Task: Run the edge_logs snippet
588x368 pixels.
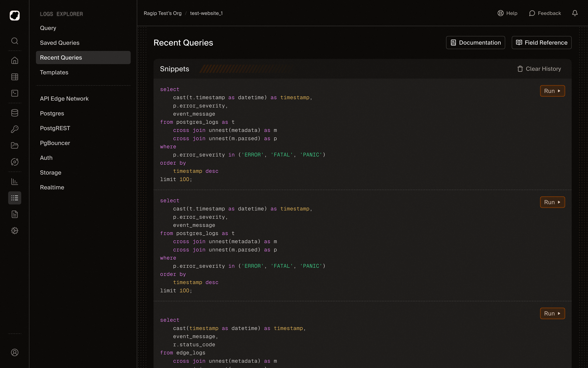Action: pyautogui.click(x=553, y=313)
